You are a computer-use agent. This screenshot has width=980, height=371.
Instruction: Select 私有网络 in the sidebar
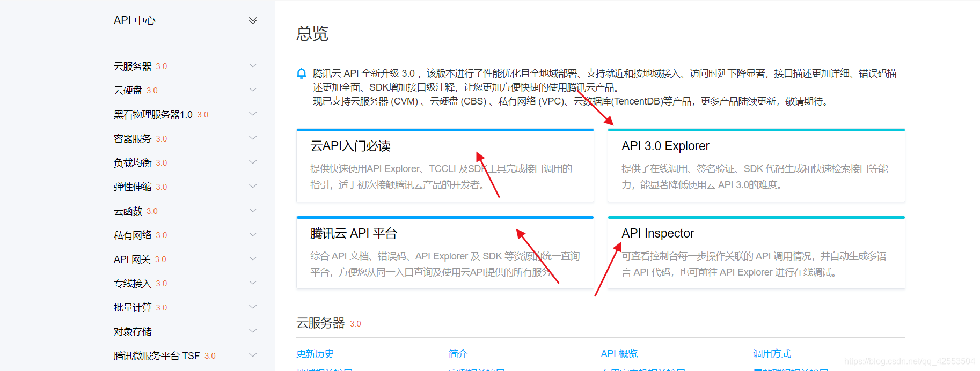point(133,235)
